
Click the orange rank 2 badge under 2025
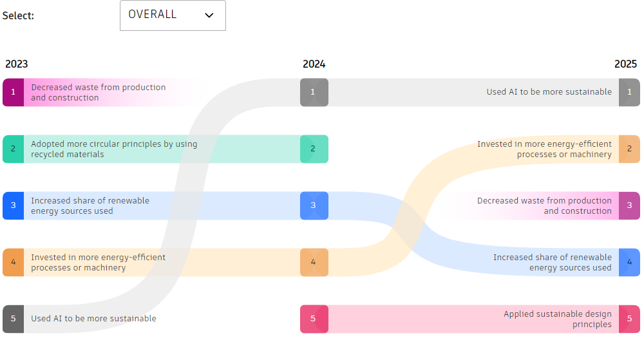[629, 149]
